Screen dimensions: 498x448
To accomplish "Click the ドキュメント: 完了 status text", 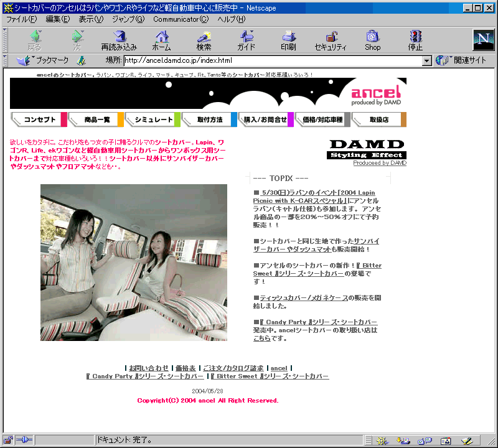I will coord(124,440).
